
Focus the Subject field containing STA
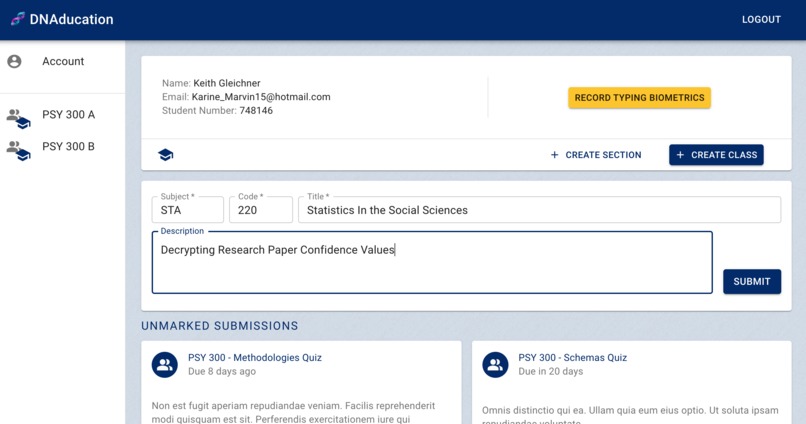pyautogui.click(x=188, y=210)
